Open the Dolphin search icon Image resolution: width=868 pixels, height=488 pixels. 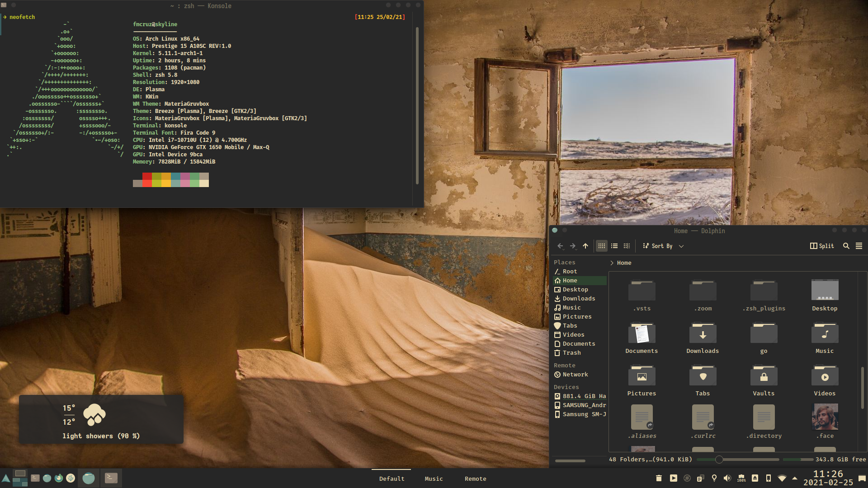pos(846,246)
